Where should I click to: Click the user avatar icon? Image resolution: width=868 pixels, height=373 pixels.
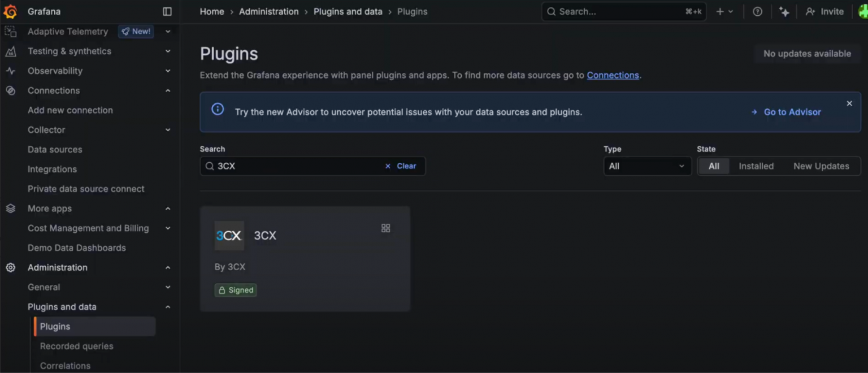pos(863,11)
